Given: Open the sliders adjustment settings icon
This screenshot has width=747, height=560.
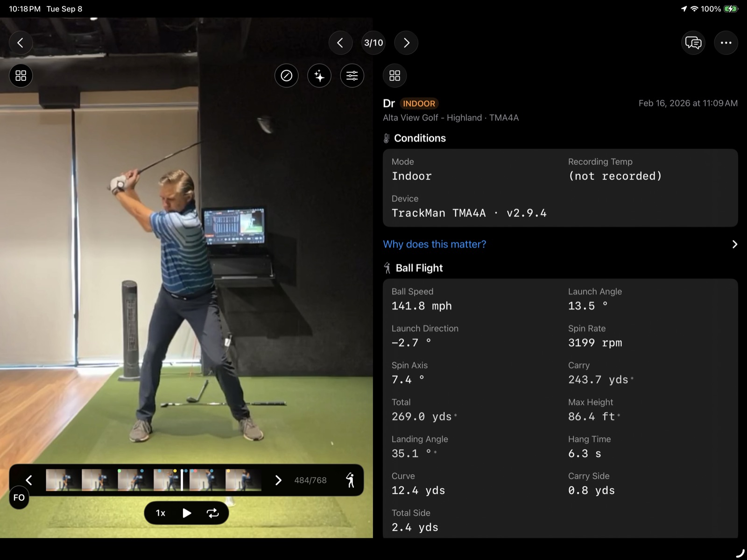Looking at the screenshot, I should (x=352, y=76).
